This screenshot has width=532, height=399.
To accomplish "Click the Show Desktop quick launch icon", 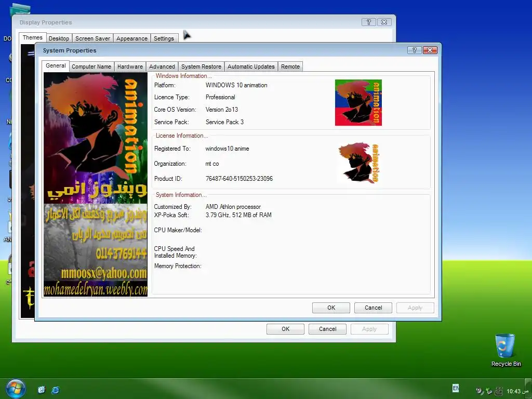I will coord(42,390).
